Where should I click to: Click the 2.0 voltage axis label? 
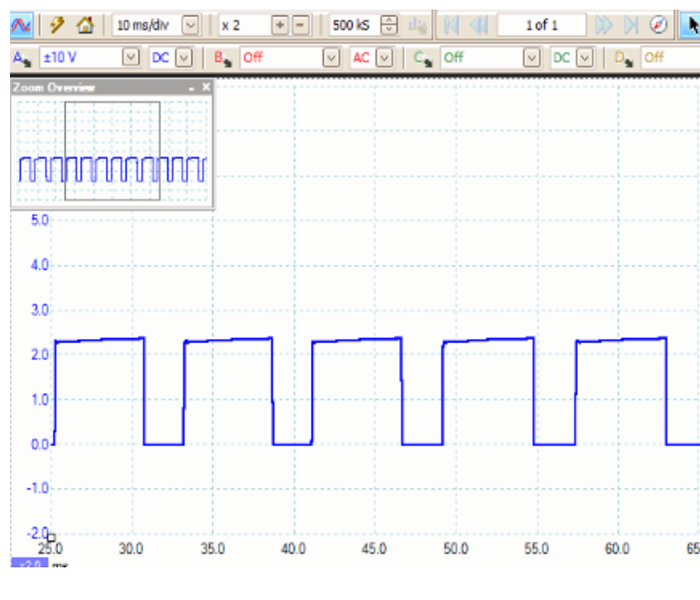[x=40, y=354]
